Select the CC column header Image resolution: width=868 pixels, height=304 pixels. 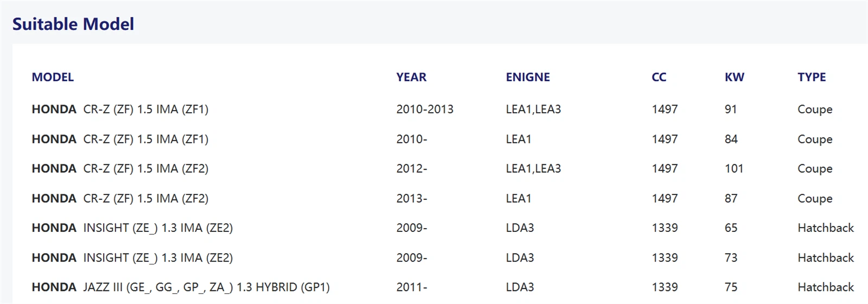pos(659,77)
